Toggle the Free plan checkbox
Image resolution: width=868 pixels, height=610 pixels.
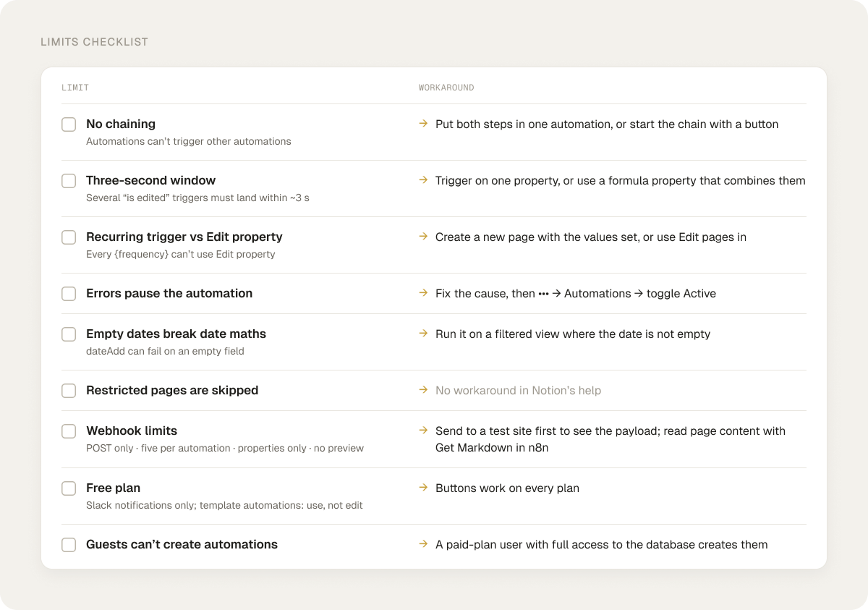[69, 488]
